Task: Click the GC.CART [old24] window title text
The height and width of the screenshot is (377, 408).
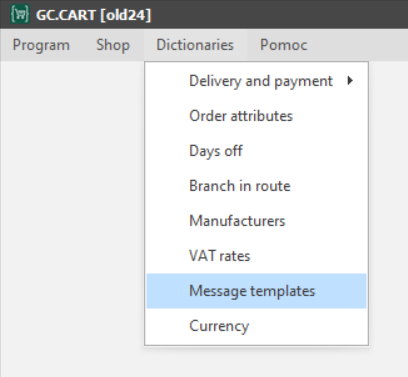Action: click(93, 15)
